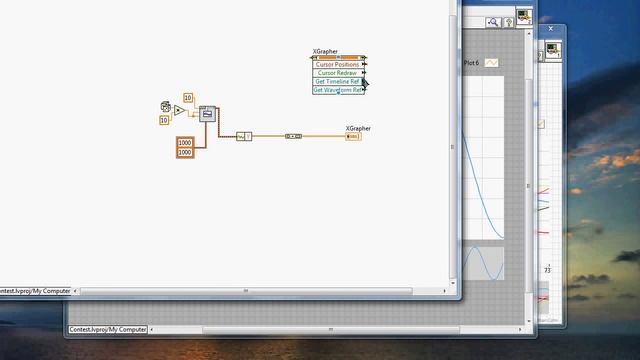Select the multiply function triangle node

pyautogui.click(x=179, y=110)
